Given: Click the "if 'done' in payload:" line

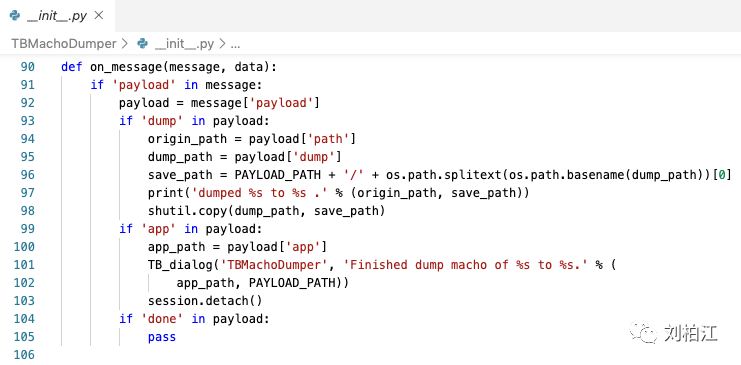Looking at the screenshot, I should coord(194,319).
